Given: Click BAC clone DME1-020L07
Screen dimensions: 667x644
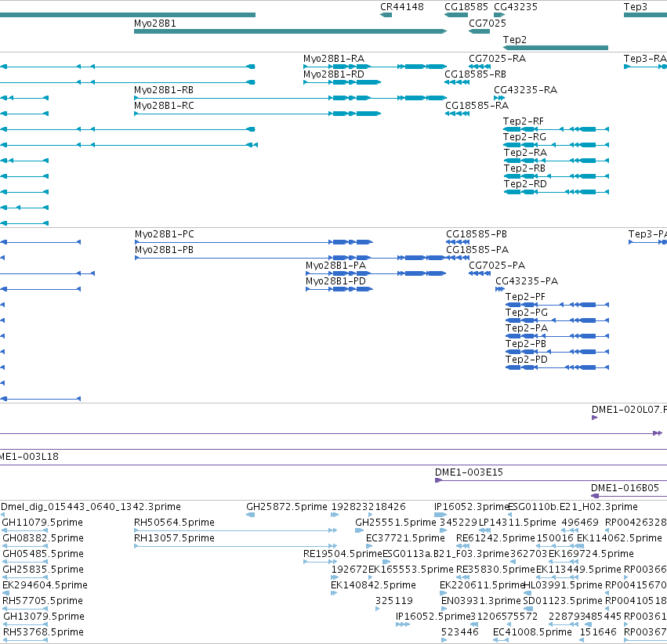Looking at the screenshot, I should [595, 418].
